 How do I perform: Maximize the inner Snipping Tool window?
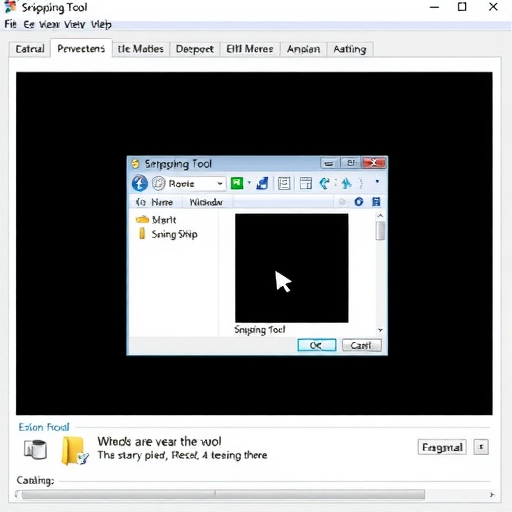pos(351,163)
